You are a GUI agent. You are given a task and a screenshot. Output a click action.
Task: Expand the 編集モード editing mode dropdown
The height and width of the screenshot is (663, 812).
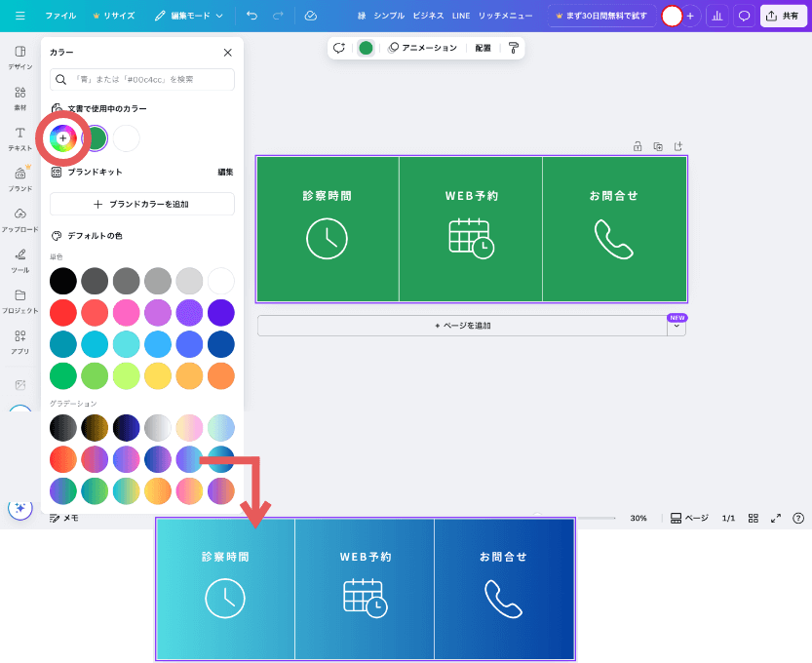(189, 16)
